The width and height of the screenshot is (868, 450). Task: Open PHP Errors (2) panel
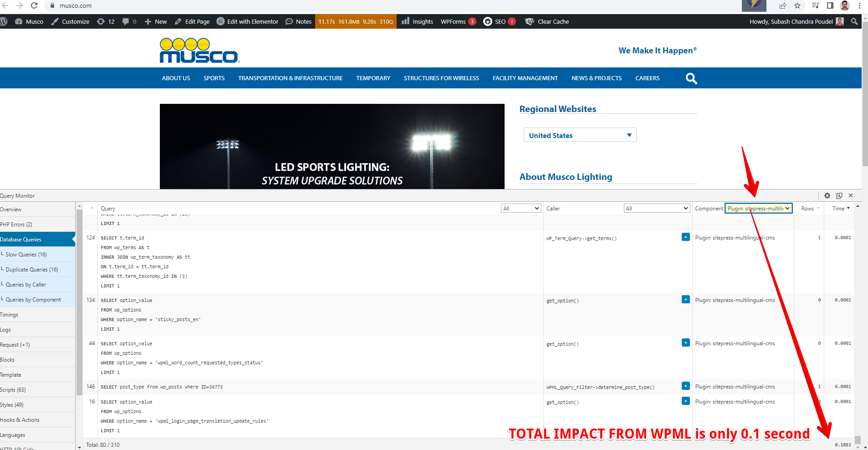(37, 225)
